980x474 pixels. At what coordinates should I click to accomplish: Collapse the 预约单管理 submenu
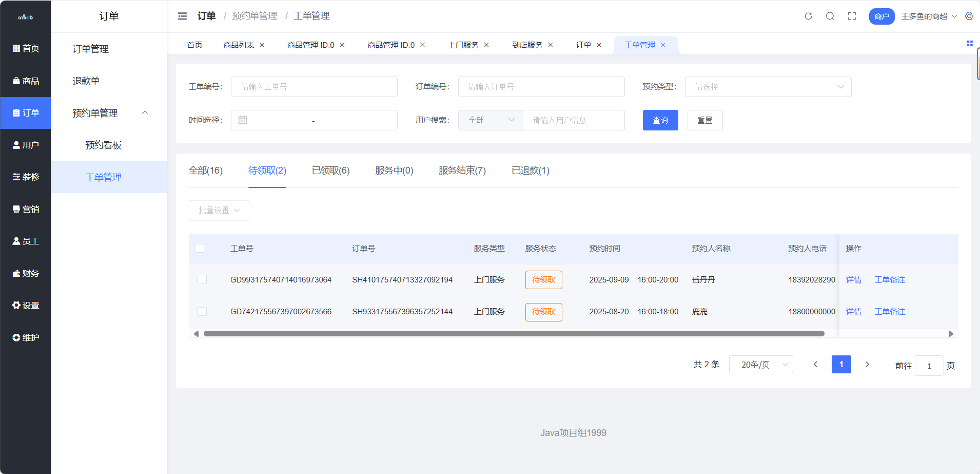coord(145,113)
